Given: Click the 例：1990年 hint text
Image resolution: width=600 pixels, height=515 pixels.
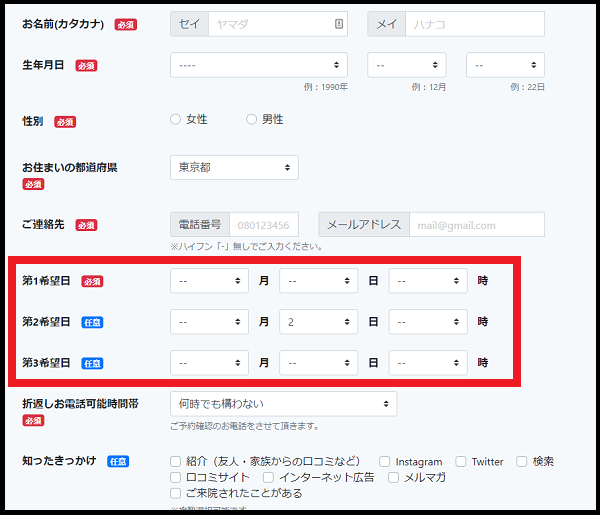Looking at the screenshot, I should pyautogui.click(x=326, y=87).
